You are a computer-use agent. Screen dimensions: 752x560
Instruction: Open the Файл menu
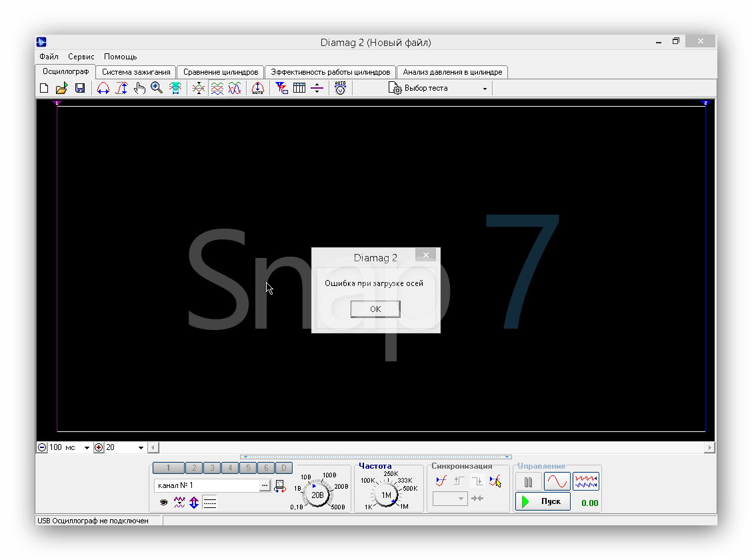[49, 57]
